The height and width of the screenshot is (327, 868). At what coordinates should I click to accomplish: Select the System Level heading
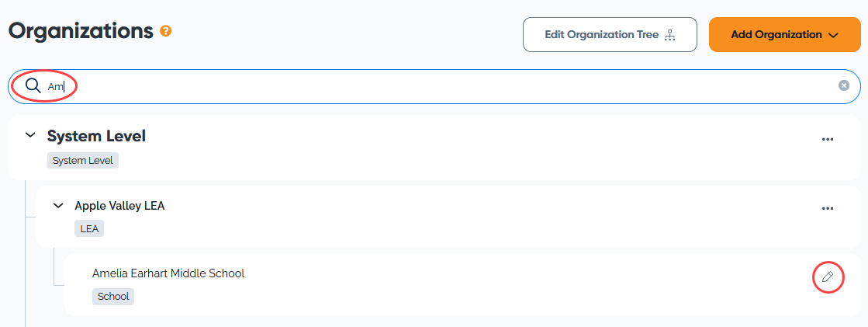[x=96, y=136]
